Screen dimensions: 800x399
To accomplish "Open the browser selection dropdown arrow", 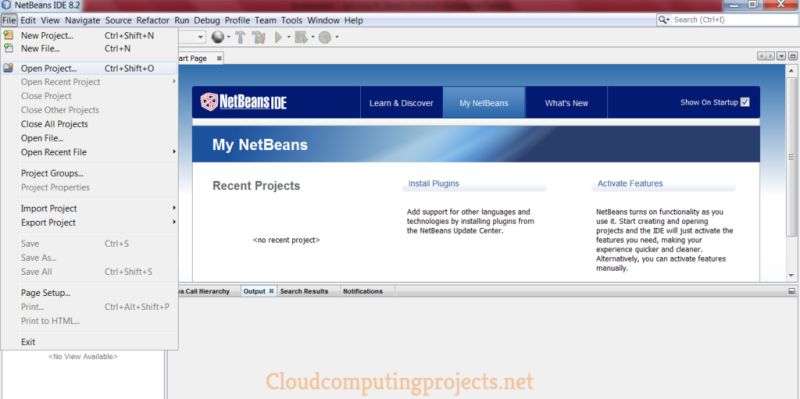I will click(x=228, y=37).
